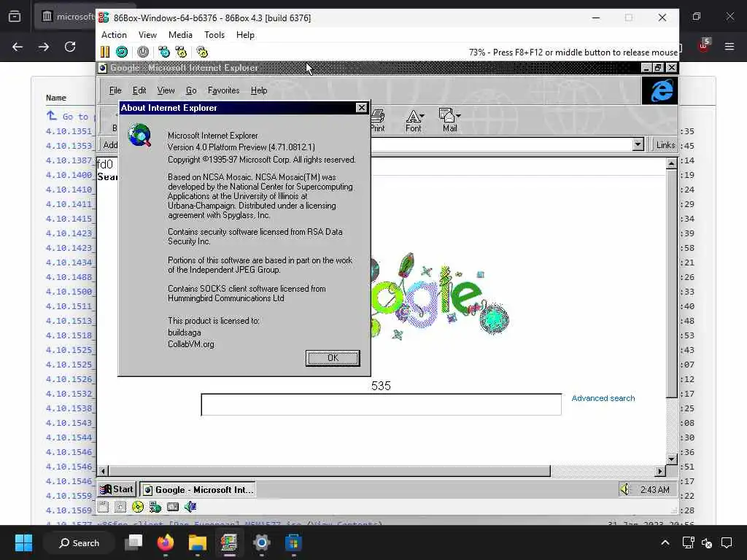The image size is (747, 560).
Task: Click OK in the About Internet Explorer dialog
Action: [333, 358]
